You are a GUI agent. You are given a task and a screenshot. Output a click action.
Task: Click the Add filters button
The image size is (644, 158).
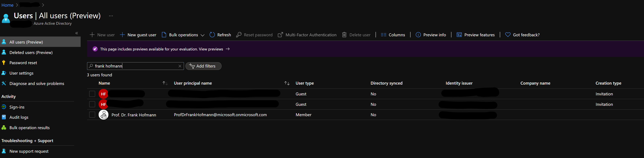[x=203, y=66]
